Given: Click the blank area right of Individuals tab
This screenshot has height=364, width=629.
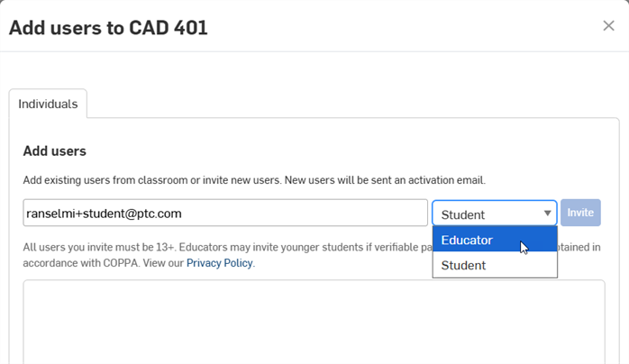Looking at the screenshot, I should (353, 104).
